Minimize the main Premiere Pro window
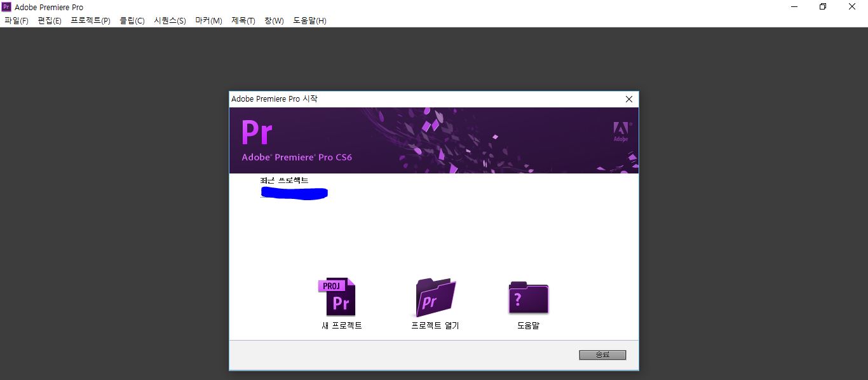 (x=794, y=7)
